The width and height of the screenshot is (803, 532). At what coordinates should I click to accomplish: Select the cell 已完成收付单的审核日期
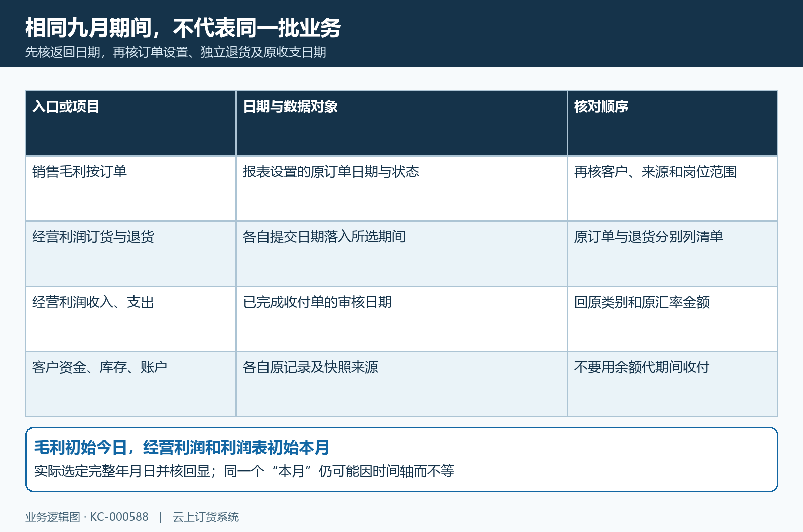point(401,319)
